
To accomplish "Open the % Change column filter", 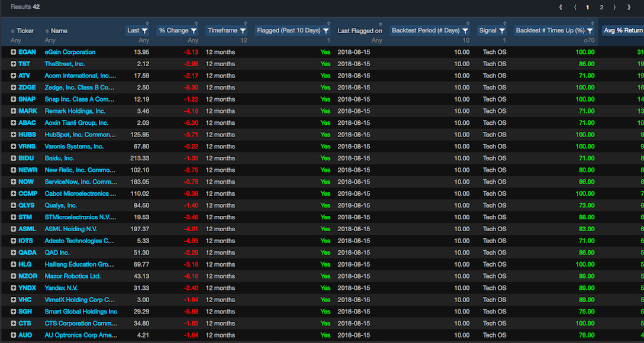I will click(x=194, y=31).
